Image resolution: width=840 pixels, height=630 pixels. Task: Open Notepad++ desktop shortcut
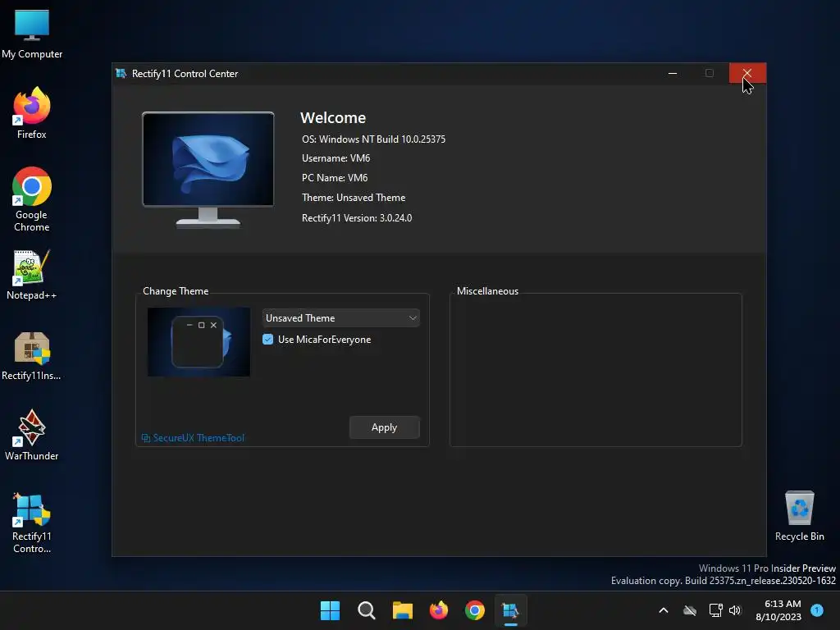[x=32, y=274]
